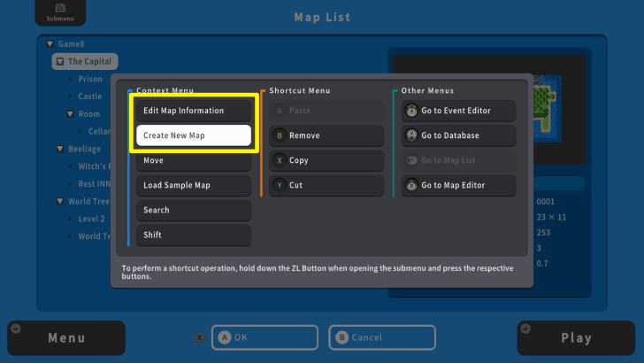Click the map size value 23 × 11
Viewport: 644px width, 363px height.
[551, 217]
